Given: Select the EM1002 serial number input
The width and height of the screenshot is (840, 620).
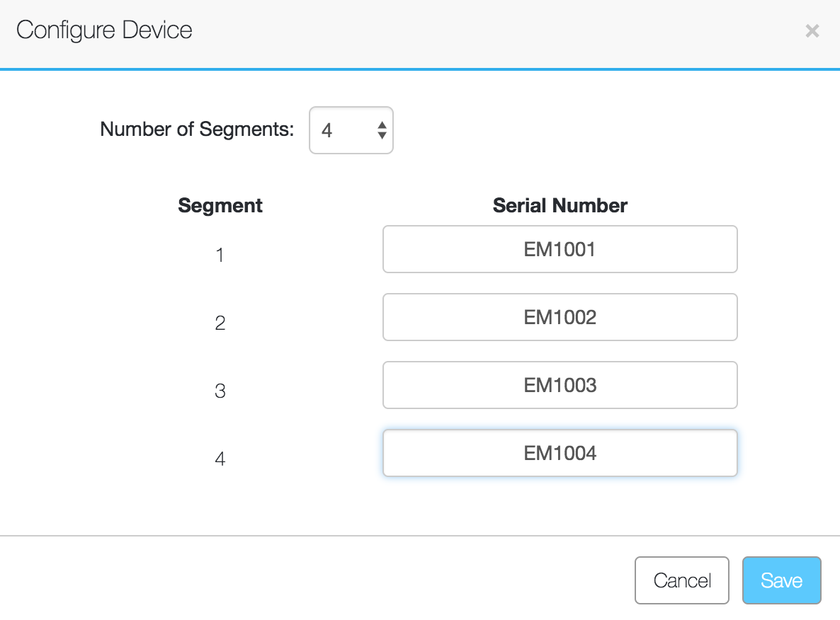Looking at the screenshot, I should pyautogui.click(x=560, y=317).
